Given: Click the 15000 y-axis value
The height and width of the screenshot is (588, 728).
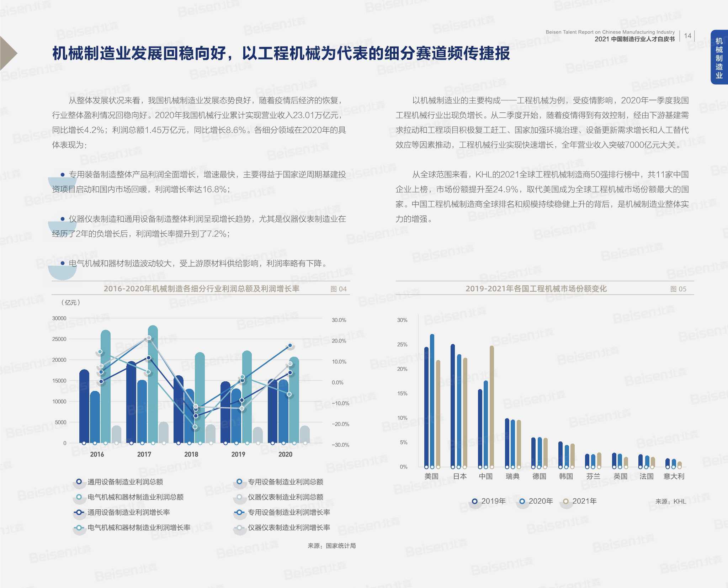Looking at the screenshot, I should [59, 381].
